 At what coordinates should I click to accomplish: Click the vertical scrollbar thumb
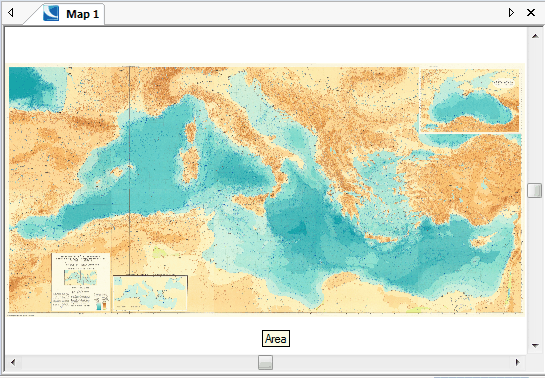point(535,190)
